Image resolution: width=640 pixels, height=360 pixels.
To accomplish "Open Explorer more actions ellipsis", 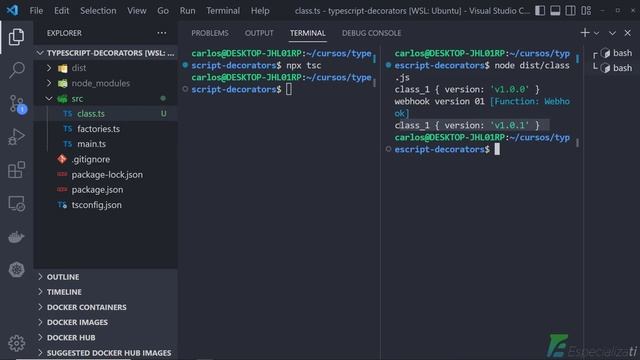I will pos(162,33).
